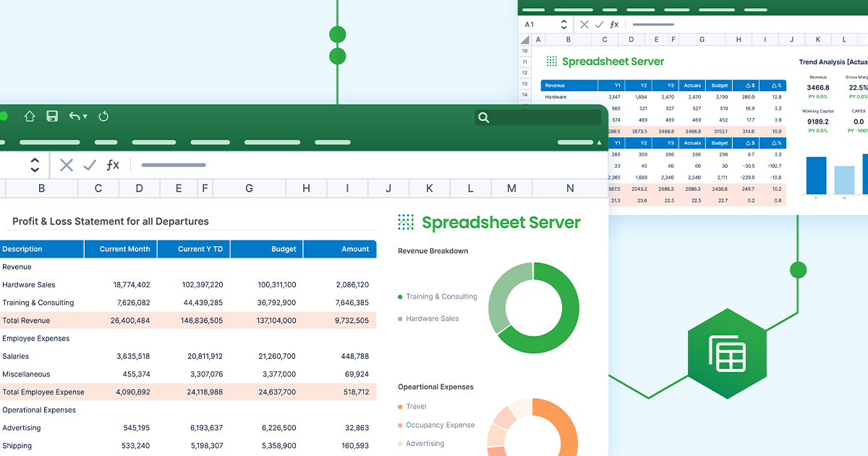Switch to the second ribbon tab

point(104,143)
